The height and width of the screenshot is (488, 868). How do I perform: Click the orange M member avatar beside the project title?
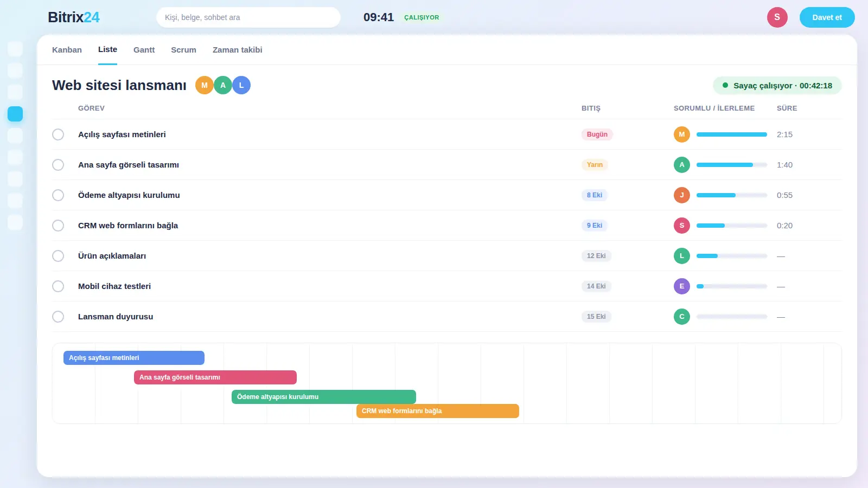(x=205, y=85)
